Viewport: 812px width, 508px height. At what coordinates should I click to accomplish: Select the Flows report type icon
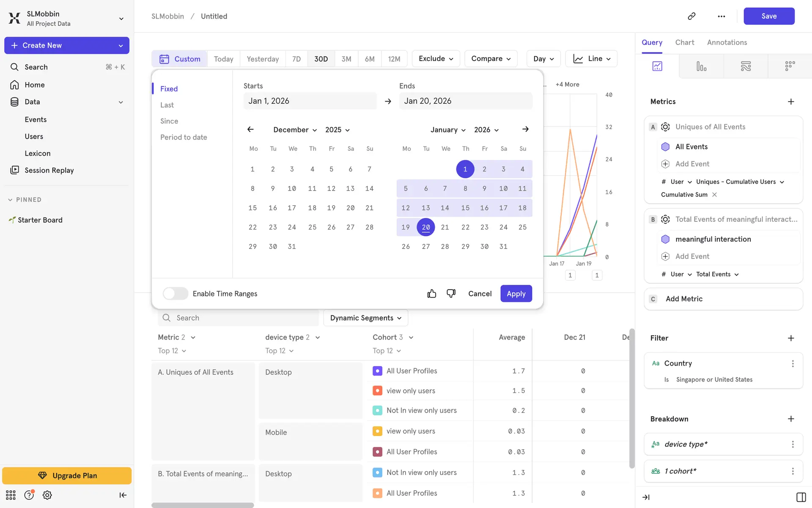746,66
